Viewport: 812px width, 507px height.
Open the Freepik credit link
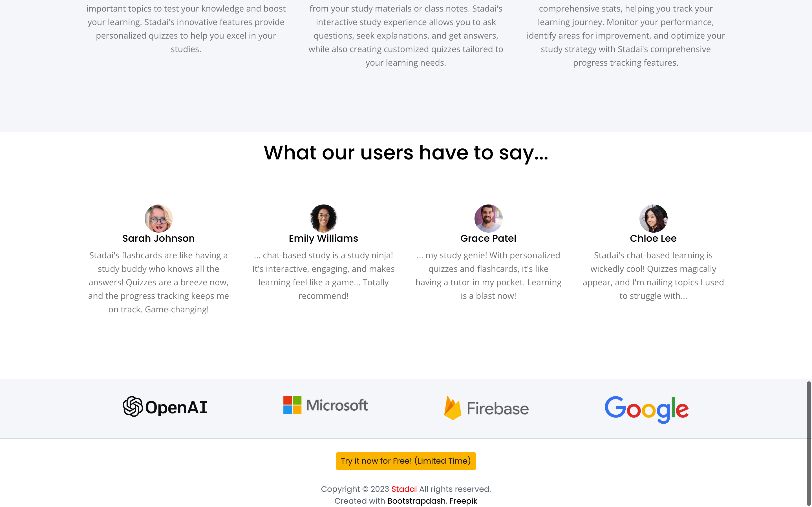tap(463, 501)
